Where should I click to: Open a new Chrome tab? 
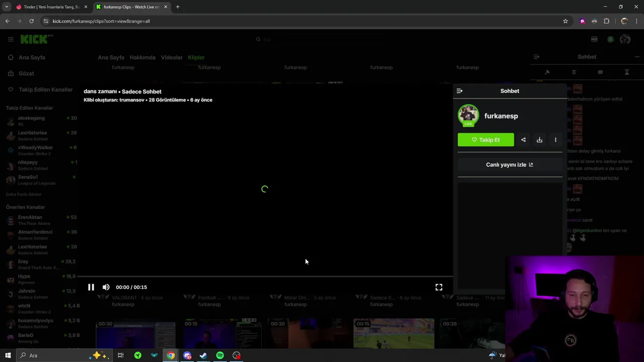[x=178, y=7]
